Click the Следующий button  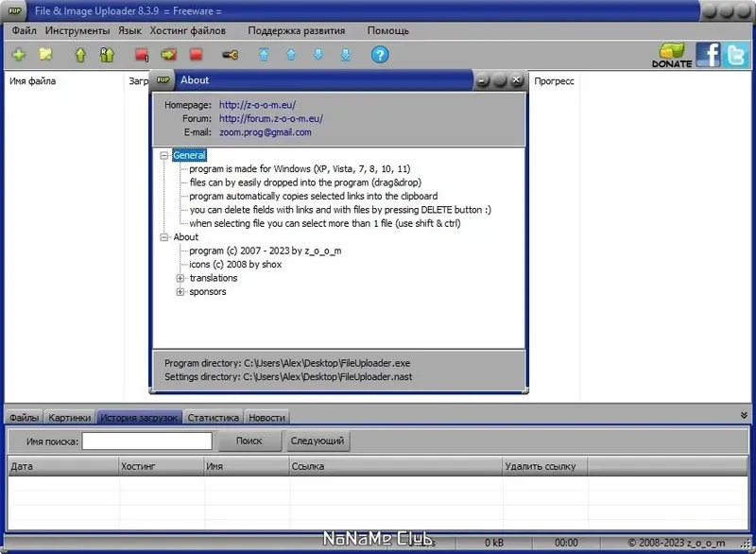[318, 441]
